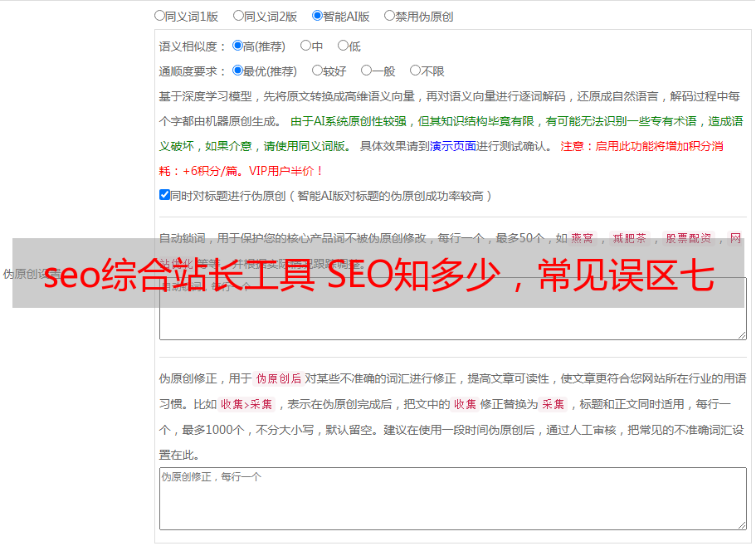Click the 股票配资 example keyword tag

click(689, 238)
